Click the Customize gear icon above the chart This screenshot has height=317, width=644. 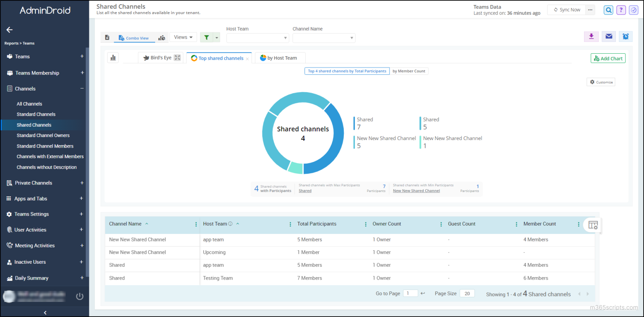click(601, 82)
